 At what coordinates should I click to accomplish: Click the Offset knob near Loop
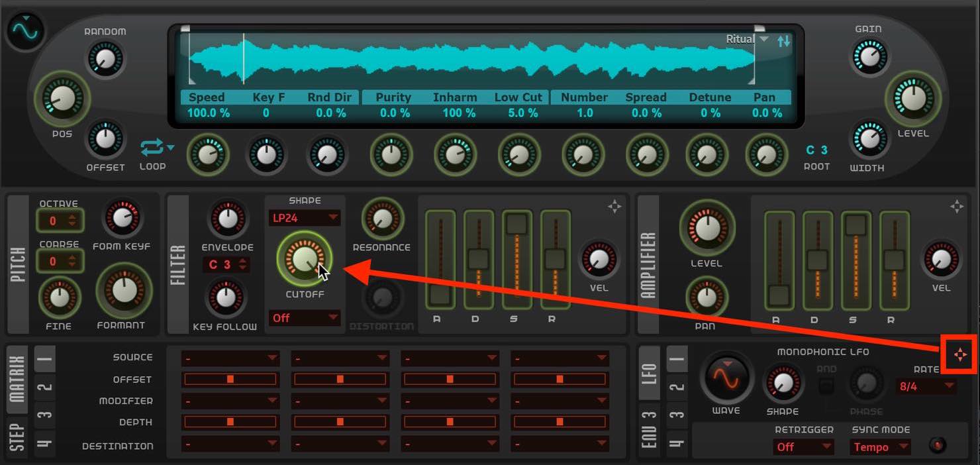105,139
